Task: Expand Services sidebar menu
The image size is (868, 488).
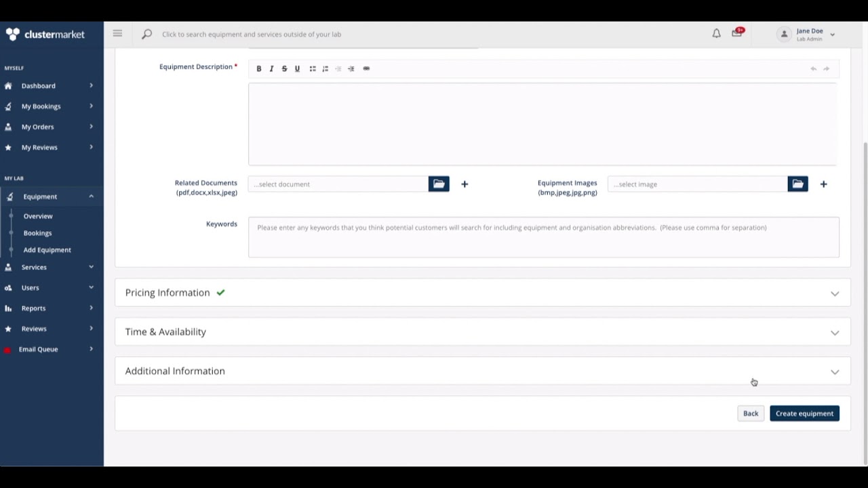Action: (x=52, y=267)
